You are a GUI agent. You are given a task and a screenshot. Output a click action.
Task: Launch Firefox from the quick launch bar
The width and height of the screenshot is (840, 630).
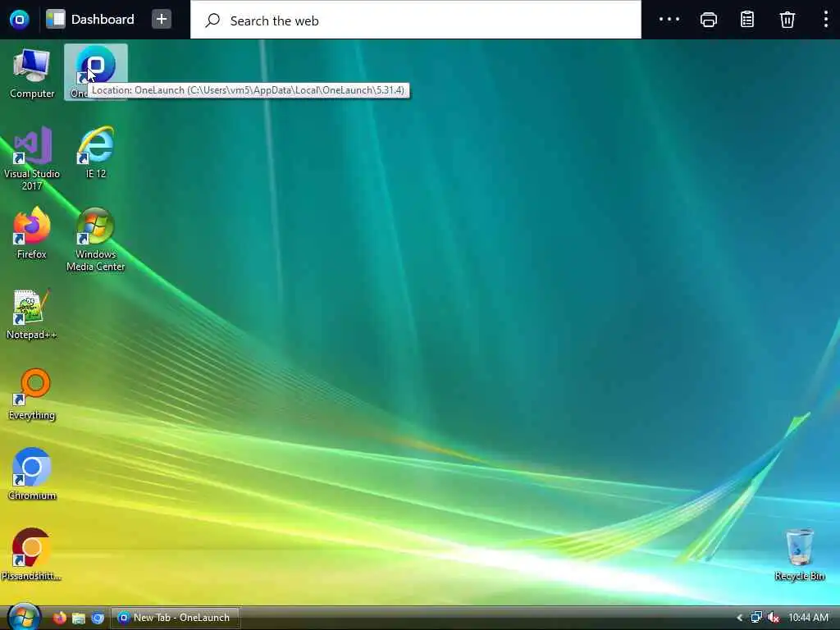point(59,618)
